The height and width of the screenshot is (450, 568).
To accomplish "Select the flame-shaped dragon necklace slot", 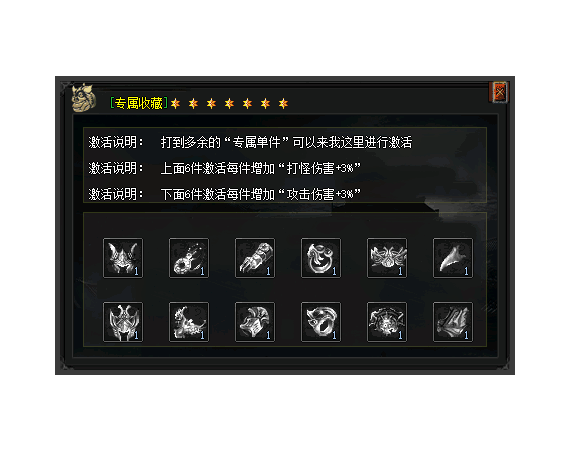I will [189, 322].
